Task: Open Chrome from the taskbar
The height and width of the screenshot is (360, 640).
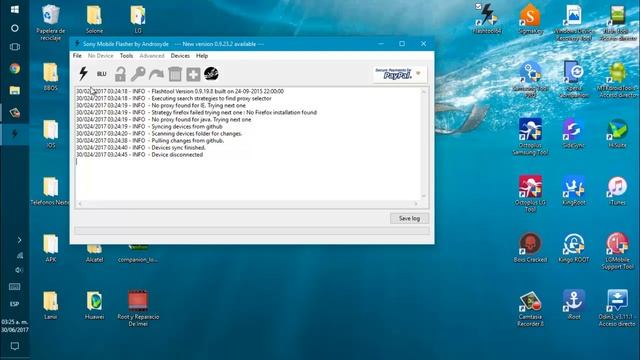Action: click(x=15, y=69)
